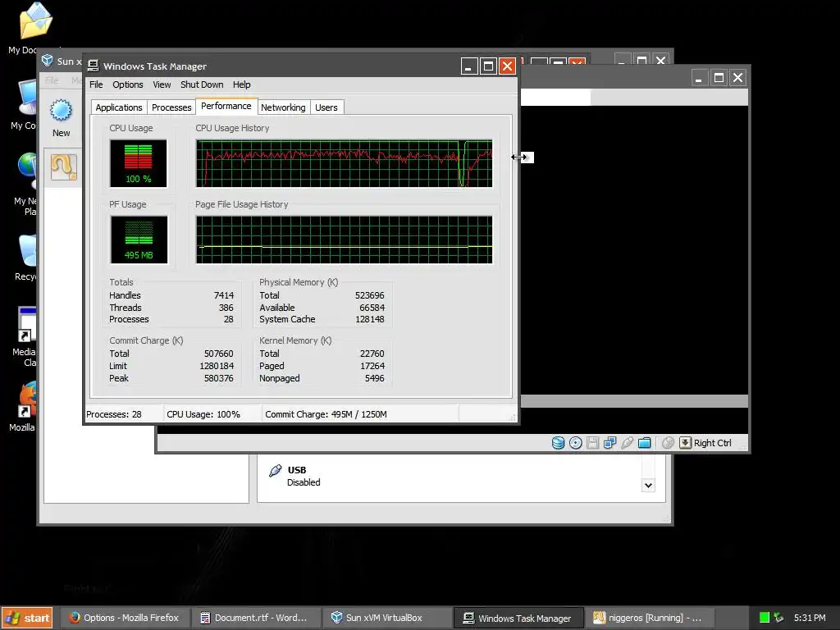This screenshot has height=630, width=840.
Task: Open the View menu in Task Manager
Action: point(162,84)
